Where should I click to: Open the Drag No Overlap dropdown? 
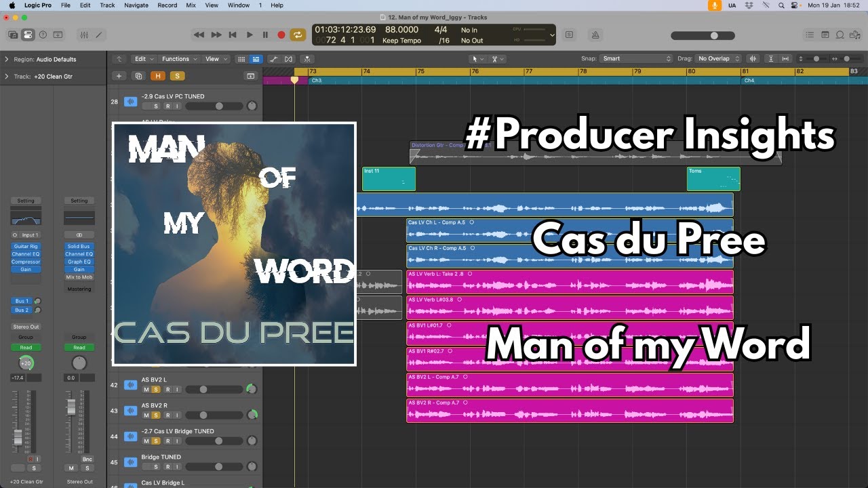point(718,59)
